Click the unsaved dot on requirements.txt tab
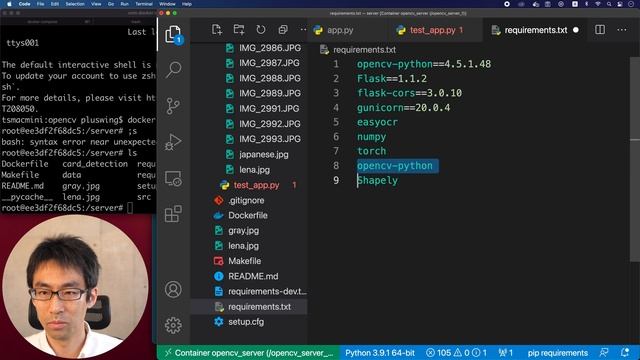Viewport: 640px width, 360px height. (x=576, y=30)
